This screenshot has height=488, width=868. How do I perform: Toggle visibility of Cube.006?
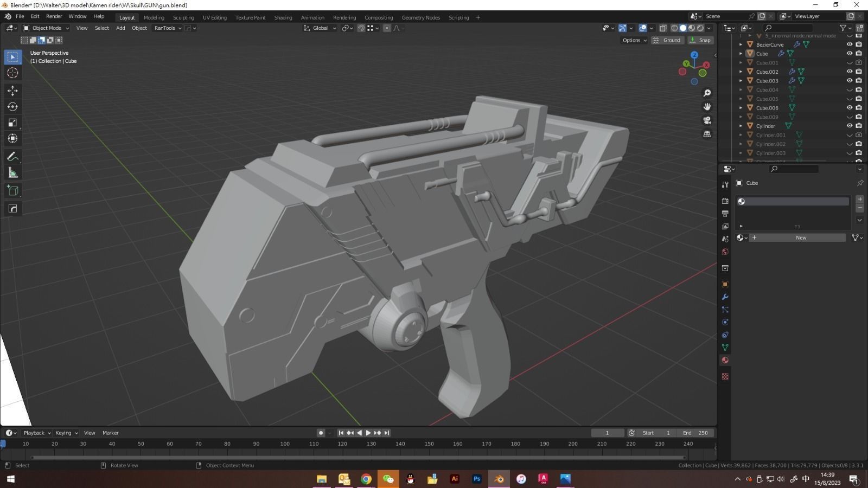850,108
